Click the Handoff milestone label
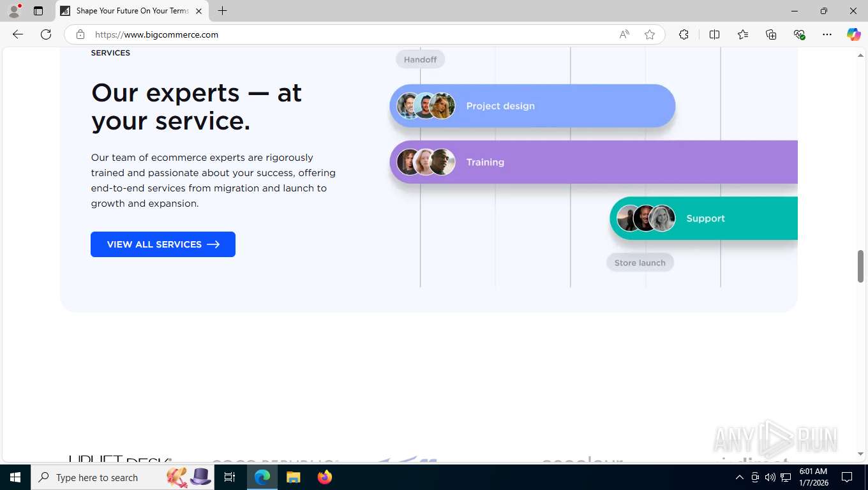 point(420,59)
